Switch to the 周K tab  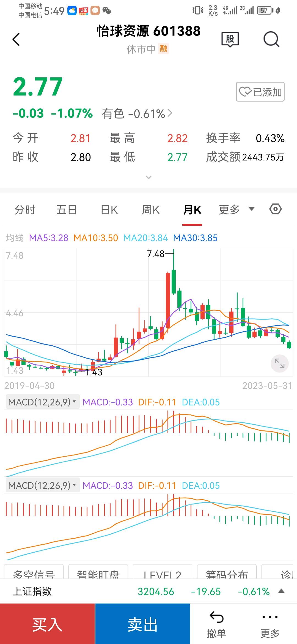coord(150,210)
